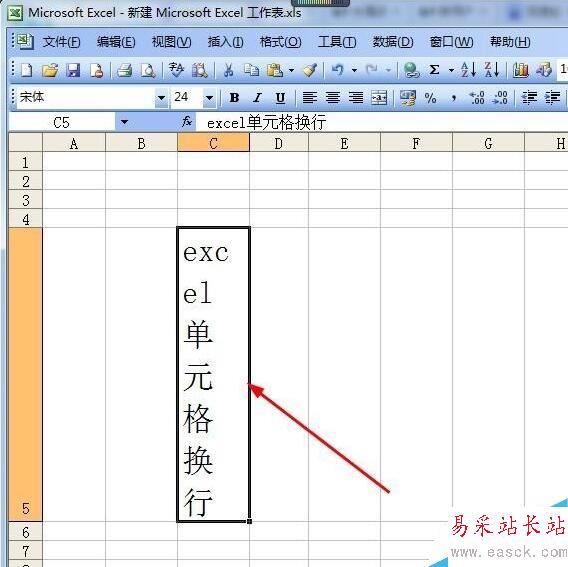Screen dimensions: 568x567
Task: Click the Redo icon
Action: point(372,70)
